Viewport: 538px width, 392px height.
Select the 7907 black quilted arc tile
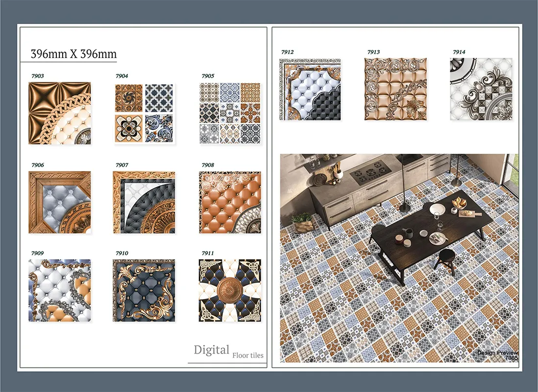[144, 202]
